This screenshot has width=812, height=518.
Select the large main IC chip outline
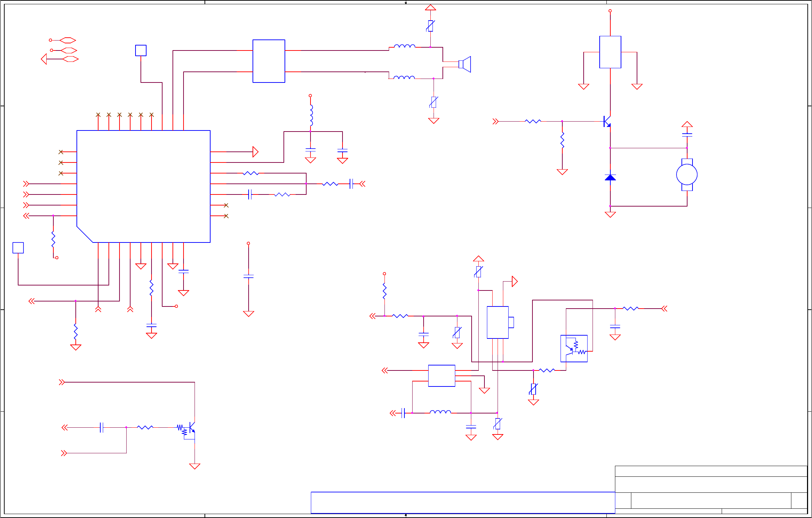pyautogui.click(x=143, y=186)
